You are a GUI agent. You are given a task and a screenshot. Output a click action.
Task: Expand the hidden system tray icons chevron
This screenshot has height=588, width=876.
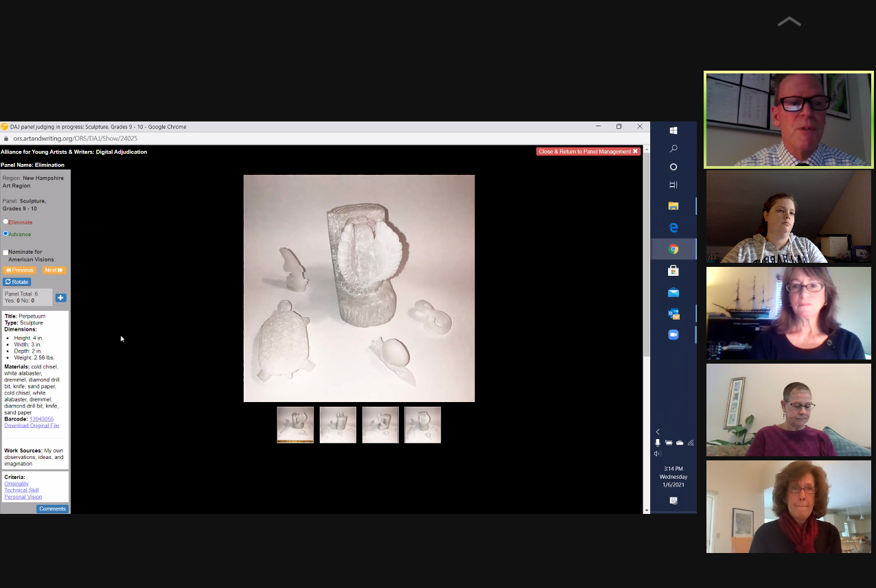pos(658,432)
